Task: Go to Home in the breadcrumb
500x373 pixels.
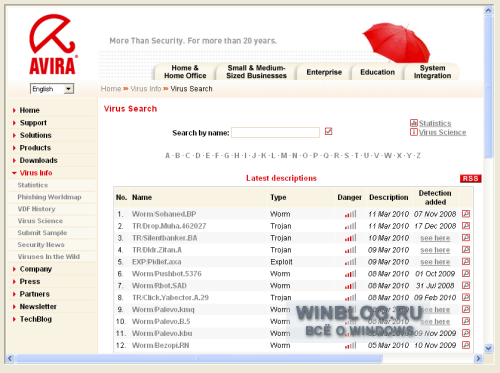Action: [x=111, y=89]
